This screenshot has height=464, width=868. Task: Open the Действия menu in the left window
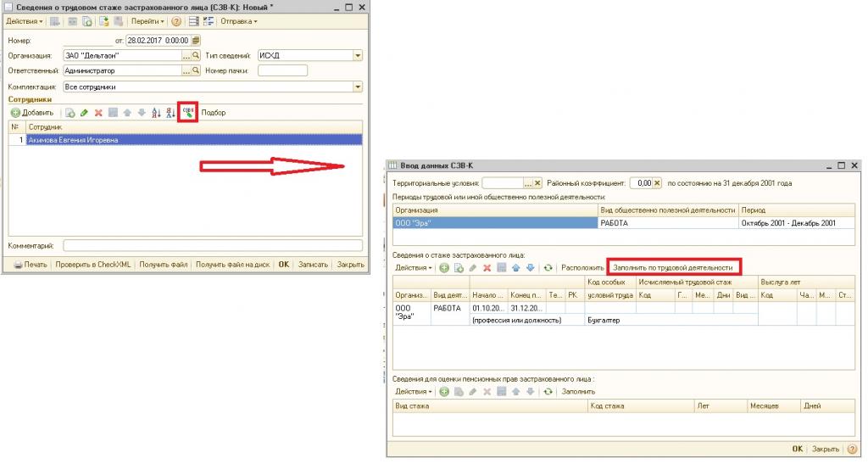25,21
